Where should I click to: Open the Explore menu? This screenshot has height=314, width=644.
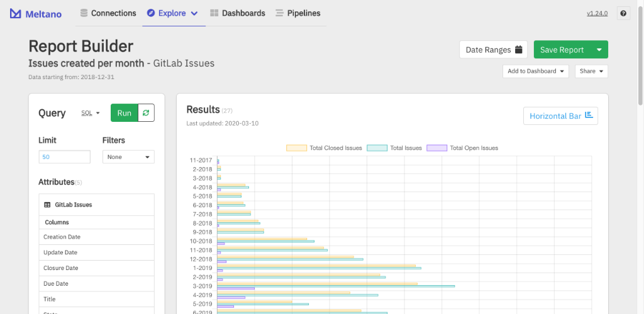[x=172, y=13]
